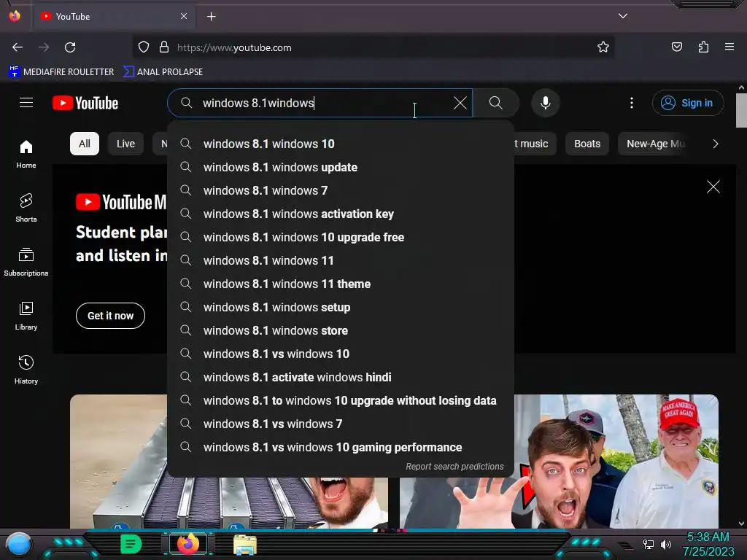Viewport: 747px width, 560px height.
Task: Open YouTube settings three-dot menu
Action: coord(632,103)
